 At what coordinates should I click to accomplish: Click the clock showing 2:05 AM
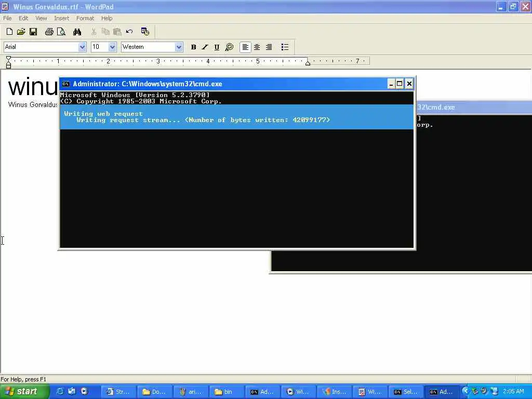513,392
